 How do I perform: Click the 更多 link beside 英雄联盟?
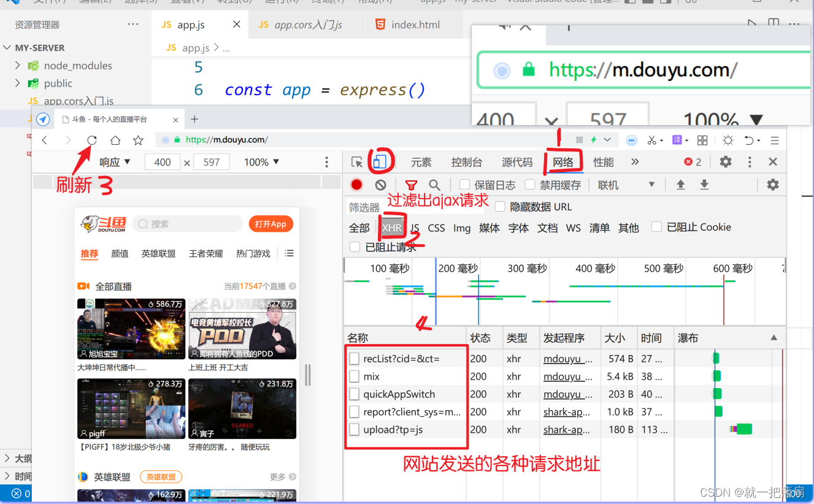pyautogui.click(x=282, y=476)
